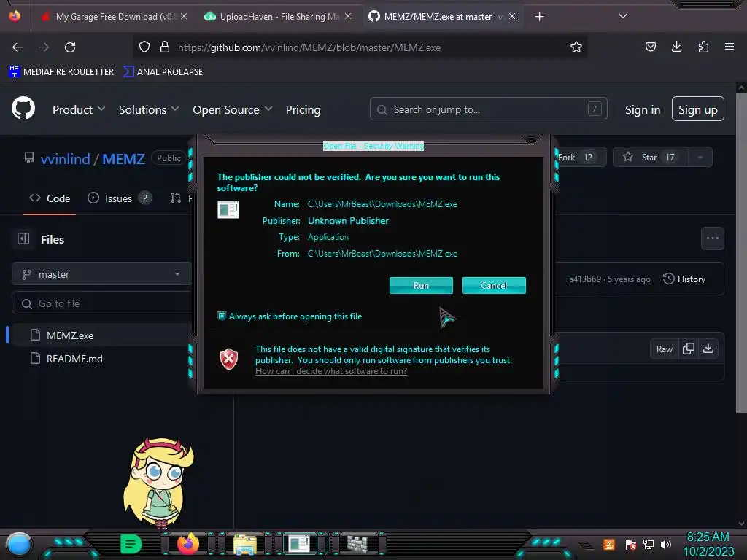The image size is (747, 560).
Task: Download raw file icon
Action: 708,349
